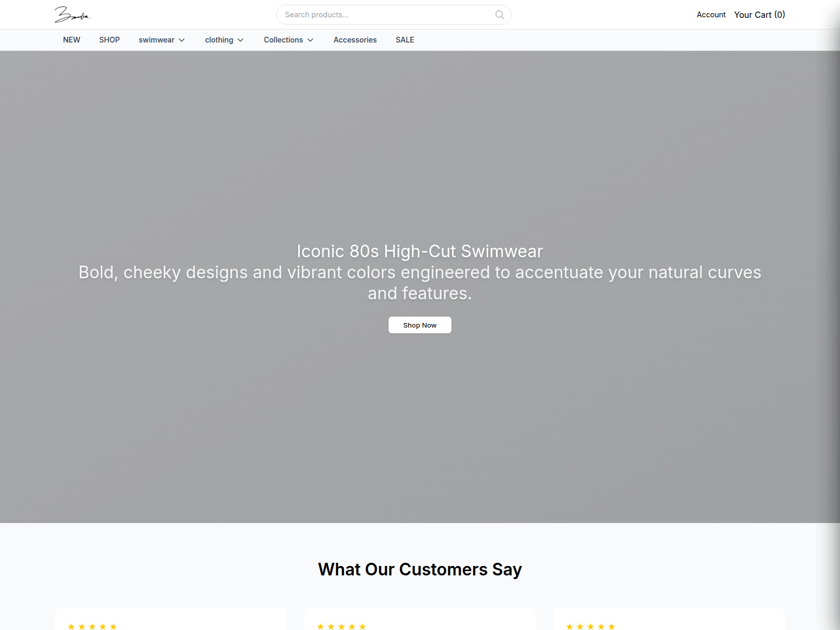Image resolution: width=840 pixels, height=630 pixels.
Task: Expand the swimwear dropdown
Action: (x=162, y=40)
